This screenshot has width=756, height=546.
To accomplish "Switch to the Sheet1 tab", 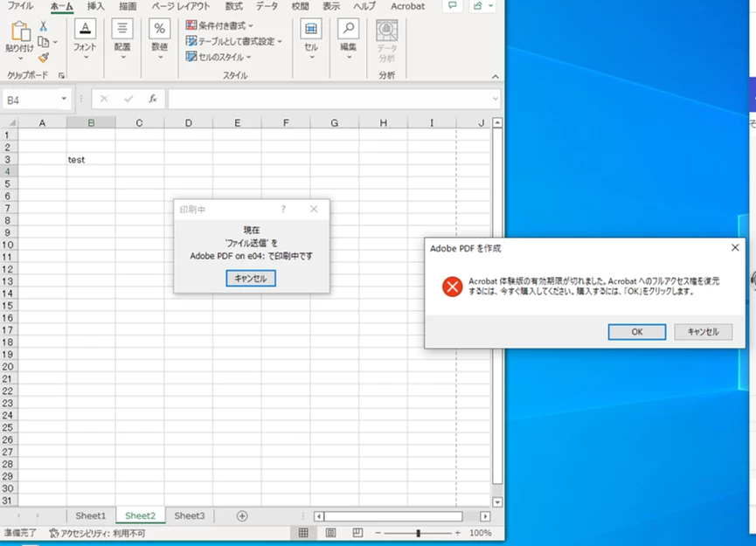I will click(91, 515).
